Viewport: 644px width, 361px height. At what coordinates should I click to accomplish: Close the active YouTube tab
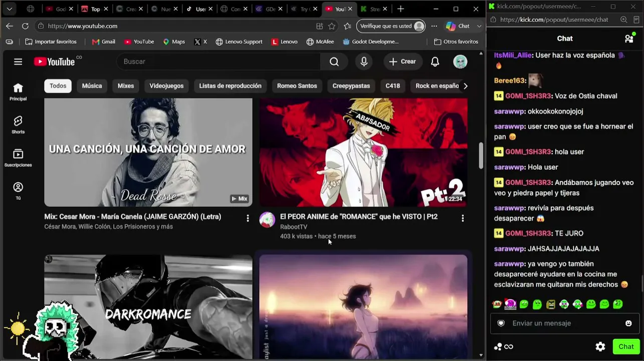tap(350, 9)
